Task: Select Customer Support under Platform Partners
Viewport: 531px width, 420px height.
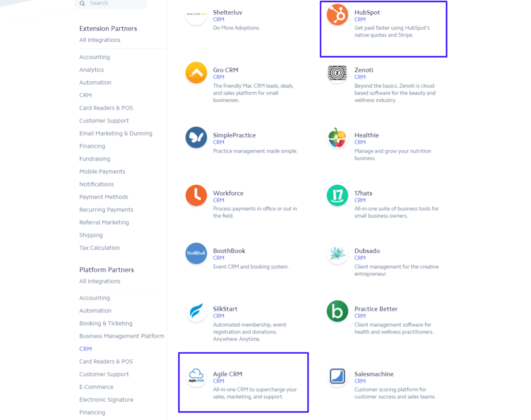Action: (x=104, y=374)
